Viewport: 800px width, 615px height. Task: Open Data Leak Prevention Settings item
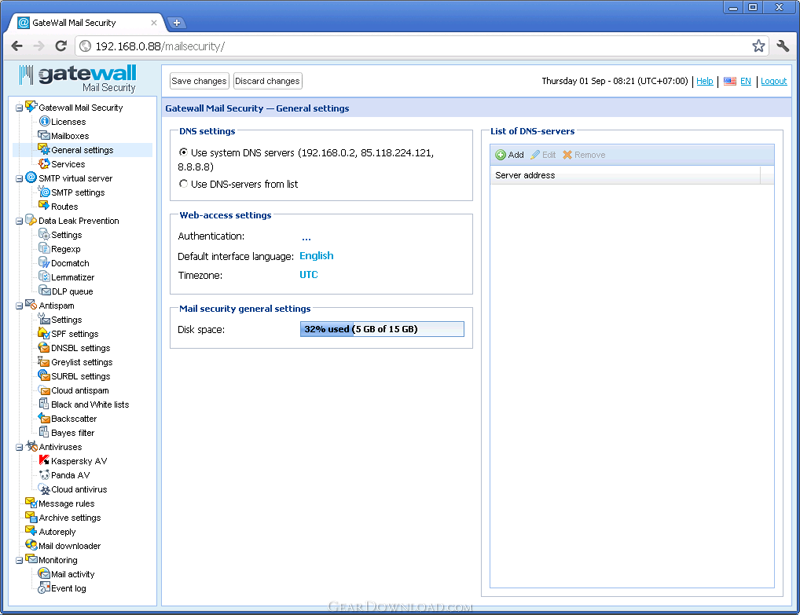click(66, 235)
